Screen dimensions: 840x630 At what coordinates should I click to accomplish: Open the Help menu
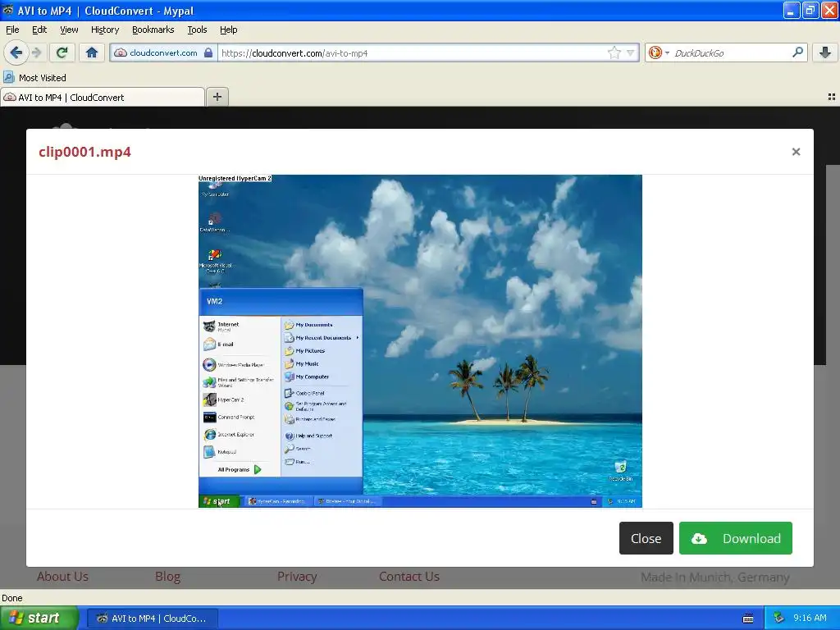228,30
